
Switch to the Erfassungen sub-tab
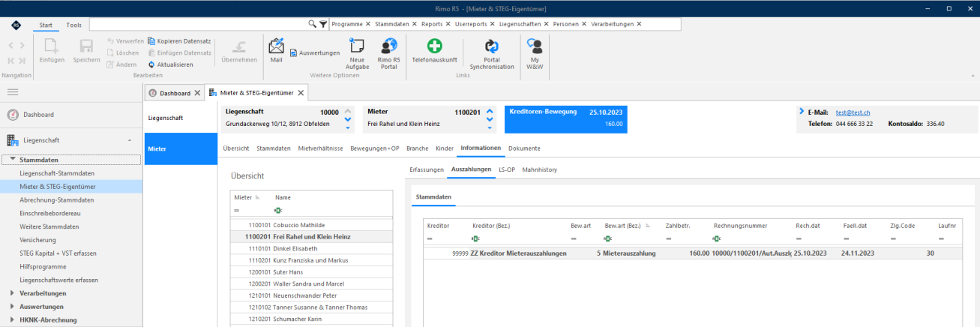pos(427,170)
